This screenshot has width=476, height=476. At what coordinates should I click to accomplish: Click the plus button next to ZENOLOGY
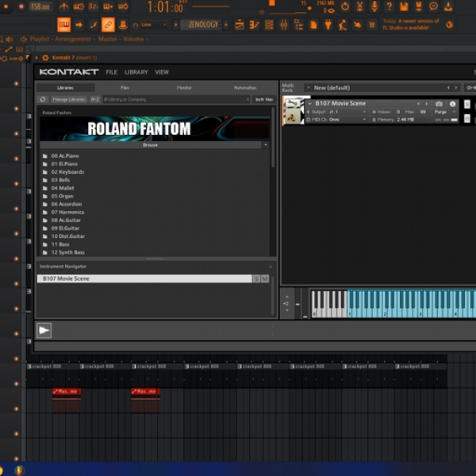point(226,25)
